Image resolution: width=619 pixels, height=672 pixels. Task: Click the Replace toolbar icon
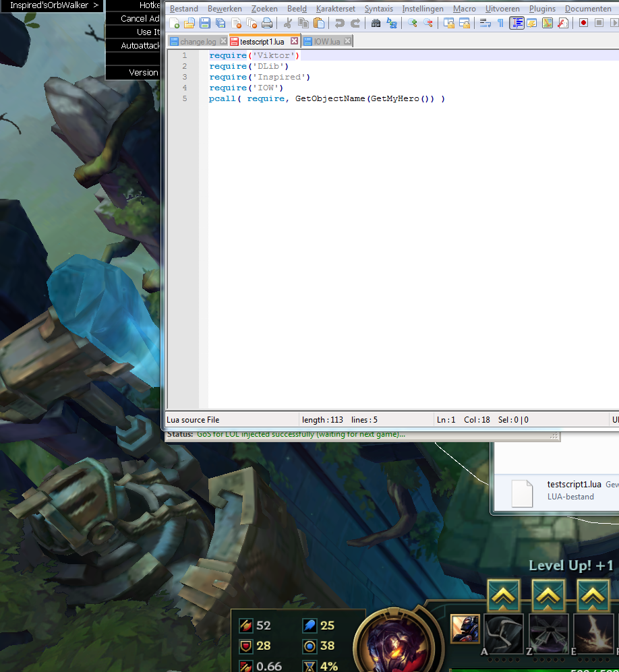pos(391,23)
